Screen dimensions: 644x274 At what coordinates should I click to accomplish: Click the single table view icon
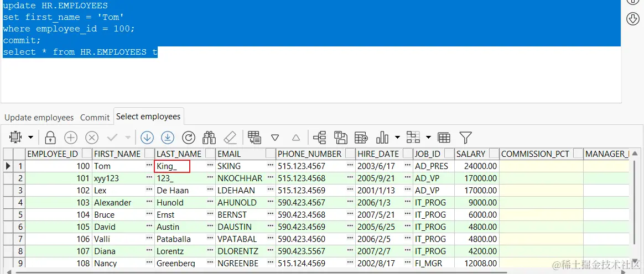(x=444, y=138)
